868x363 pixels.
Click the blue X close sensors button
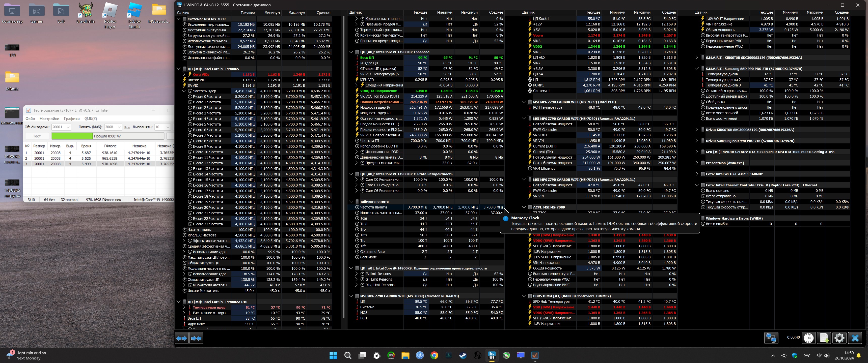pos(855,338)
